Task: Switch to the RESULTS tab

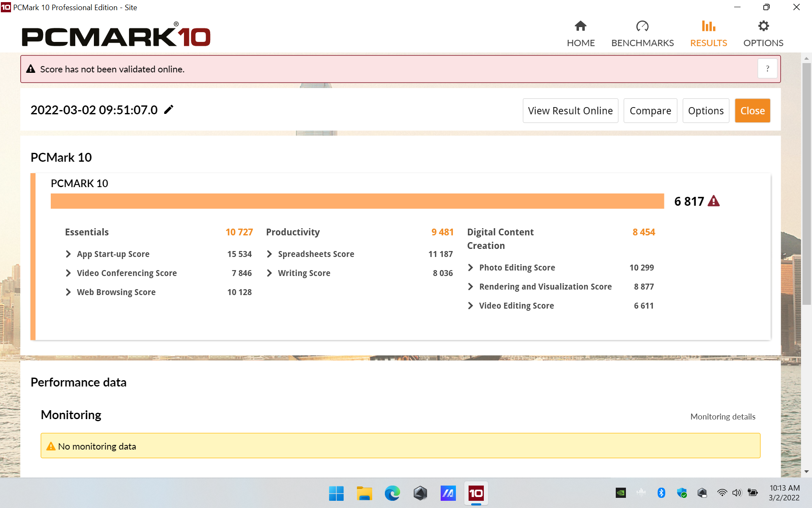Action: [x=708, y=34]
